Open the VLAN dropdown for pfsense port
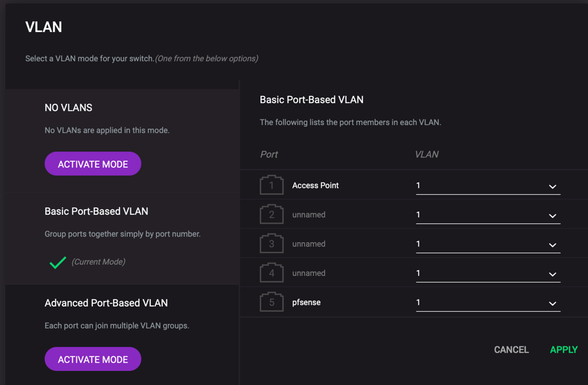 click(x=553, y=303)
